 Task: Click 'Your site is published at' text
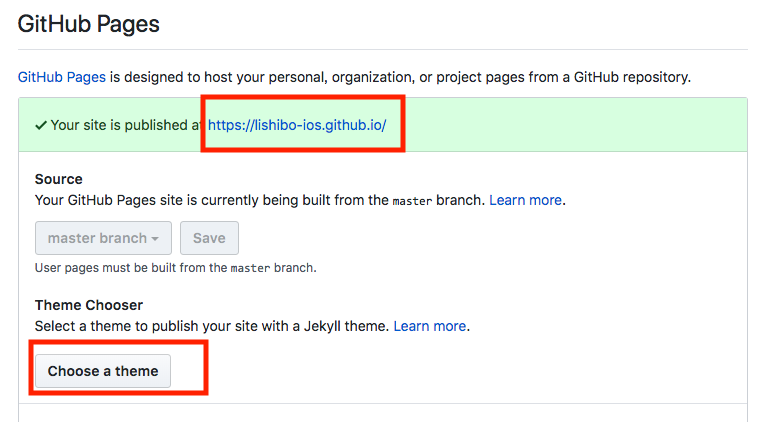125,125
